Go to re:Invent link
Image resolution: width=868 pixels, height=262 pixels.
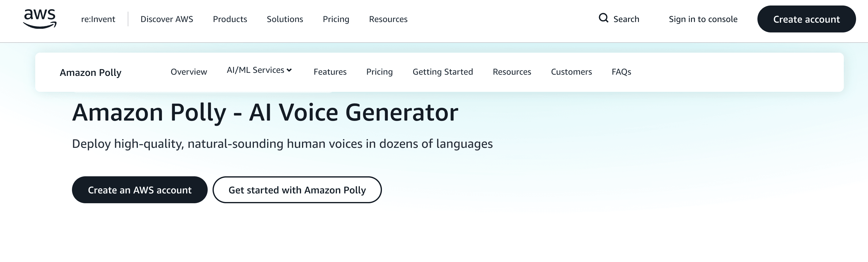click(x=98, y=19)
